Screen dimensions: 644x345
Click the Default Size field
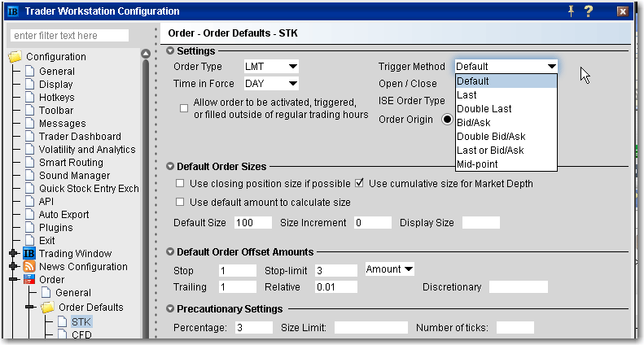[253, 223]
